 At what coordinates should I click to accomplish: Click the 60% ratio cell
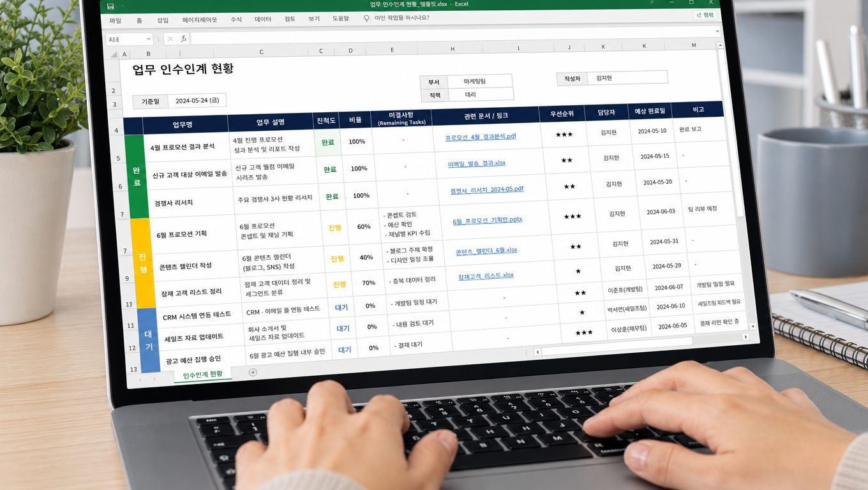(364, 226)
